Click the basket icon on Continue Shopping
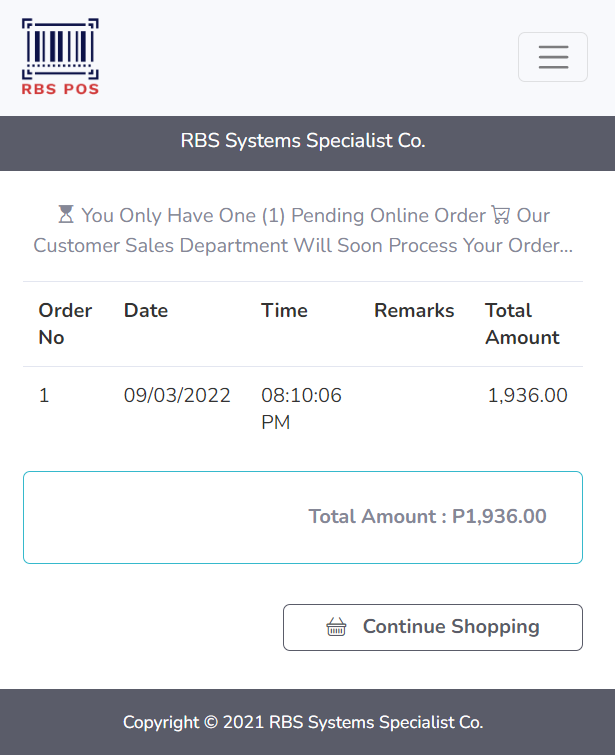The image size is (615, 755). click(x=337, y=627)
